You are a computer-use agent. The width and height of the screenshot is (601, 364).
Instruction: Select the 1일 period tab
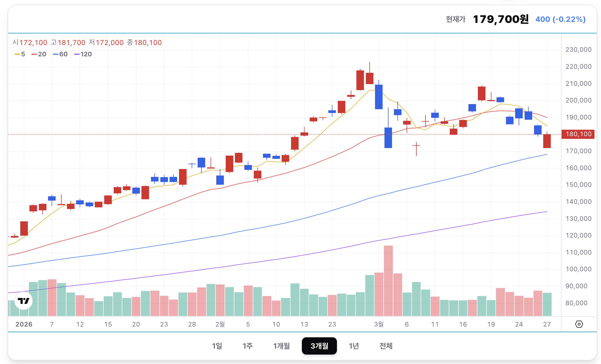coord(217,346)
